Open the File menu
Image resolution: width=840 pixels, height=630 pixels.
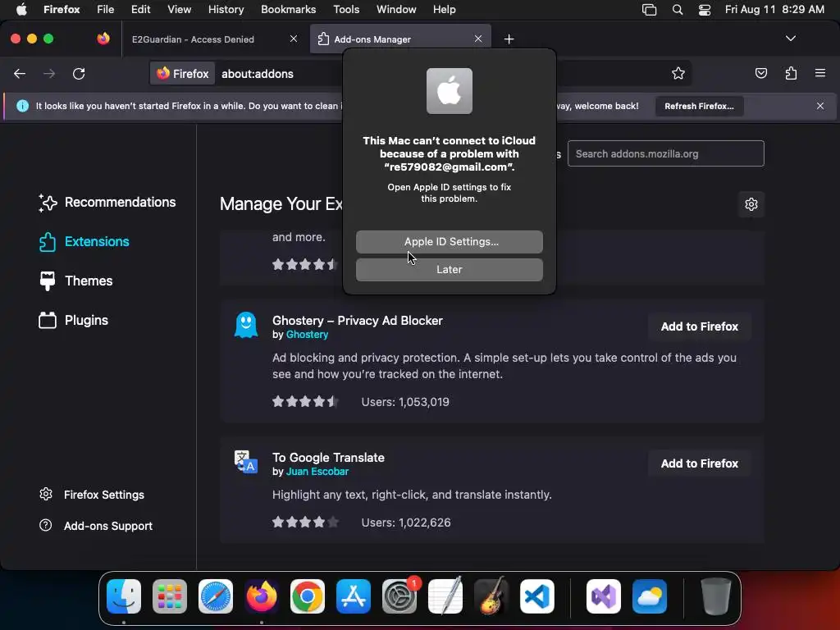pyautogui.click(x=106, y=9)
